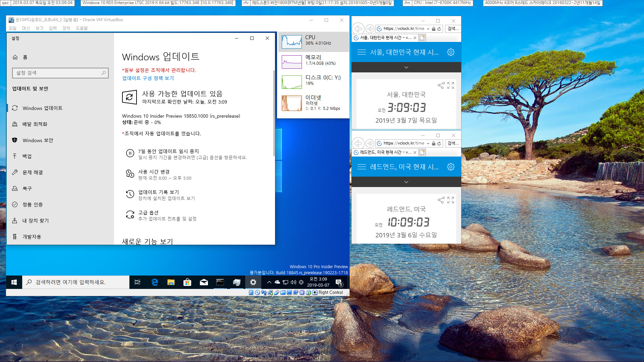Click the update refresh status icon
644x362 pixels.
tap(129, 97)
